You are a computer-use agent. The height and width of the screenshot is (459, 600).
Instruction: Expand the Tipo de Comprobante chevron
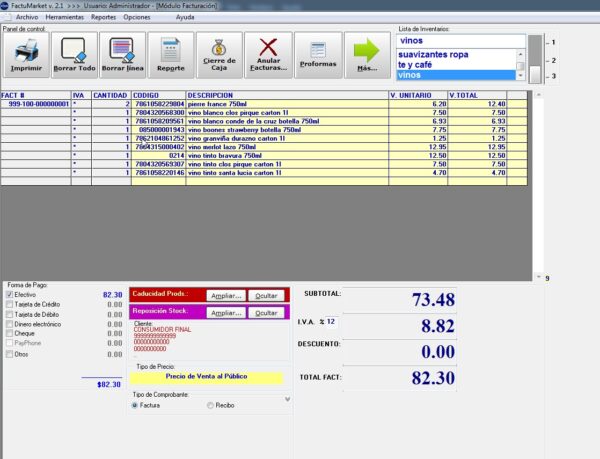(287, 399)
